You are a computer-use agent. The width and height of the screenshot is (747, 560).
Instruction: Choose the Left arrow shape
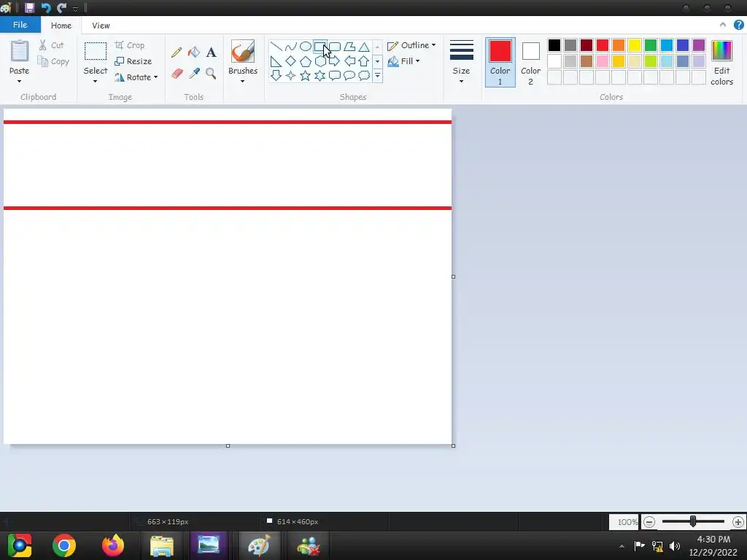click(349, 61)
